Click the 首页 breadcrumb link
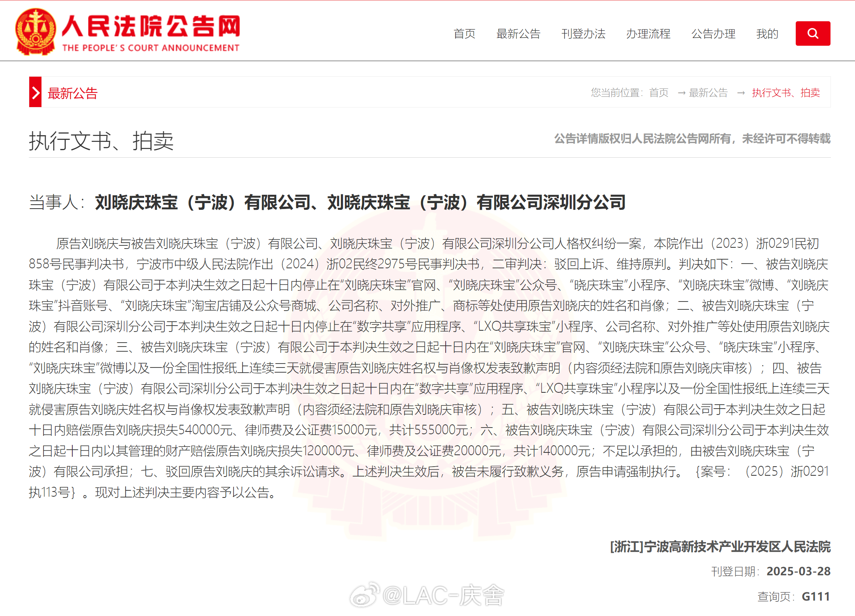 [659, 93]
